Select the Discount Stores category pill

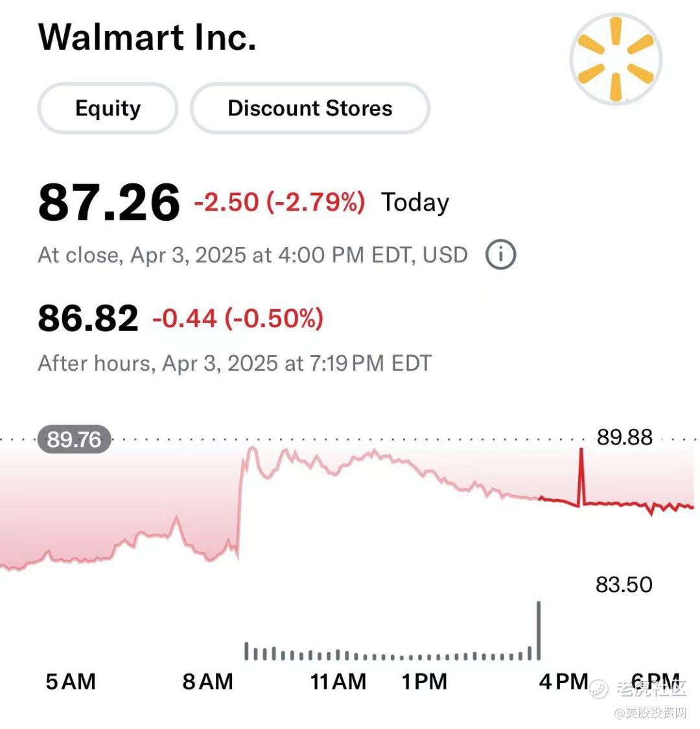(310, 108)
